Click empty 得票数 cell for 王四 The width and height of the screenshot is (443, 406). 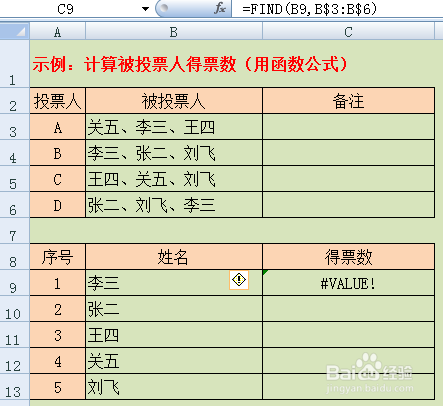348,335
